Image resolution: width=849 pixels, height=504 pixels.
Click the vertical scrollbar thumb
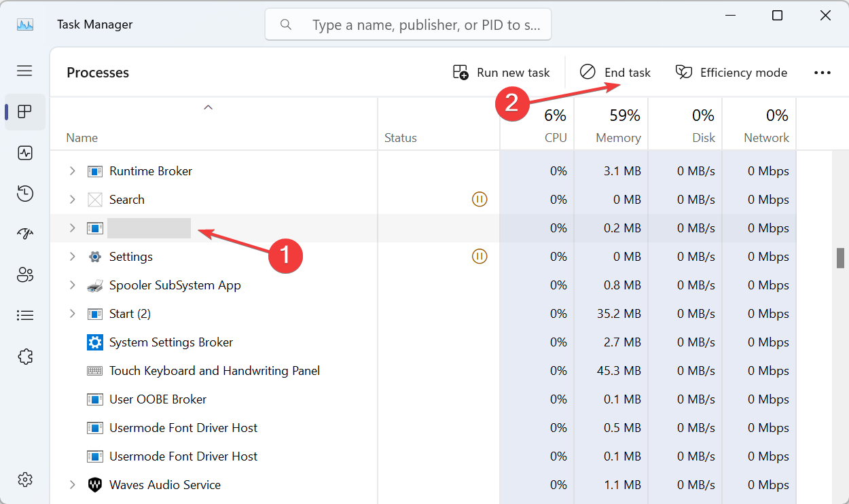click(x=840, y=258)
